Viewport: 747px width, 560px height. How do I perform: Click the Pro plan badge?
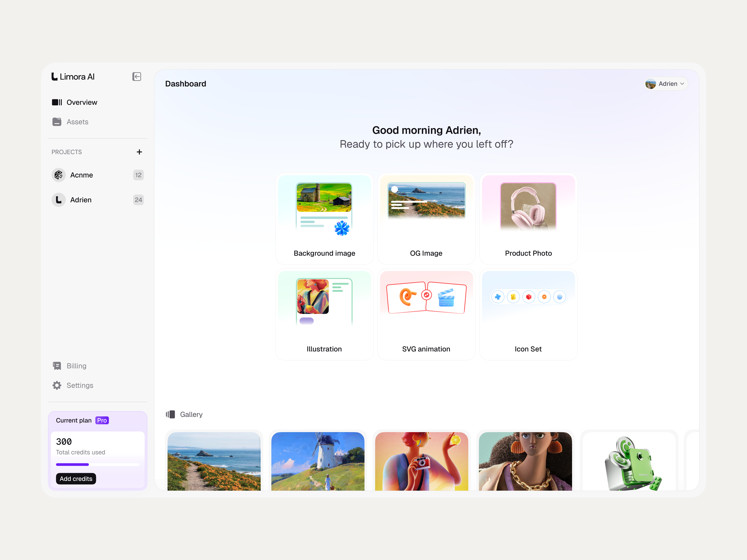(x=102, y=420)
